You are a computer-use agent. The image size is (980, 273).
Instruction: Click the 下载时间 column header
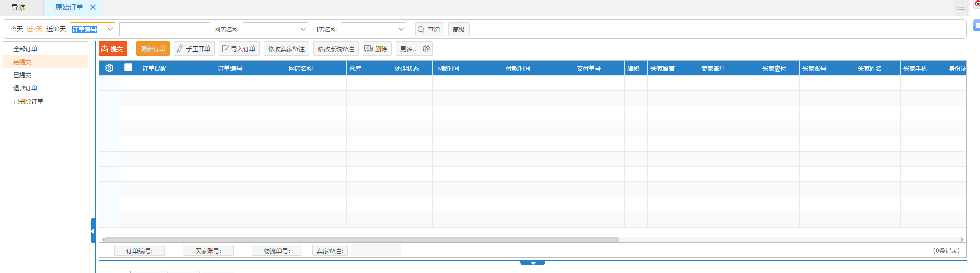[x=468, y=68]
